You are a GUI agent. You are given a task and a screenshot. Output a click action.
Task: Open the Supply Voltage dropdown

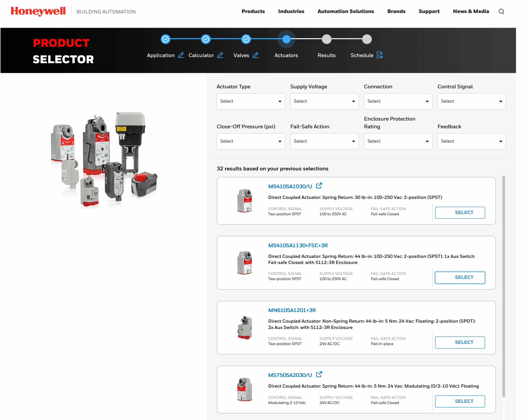(324, 101)
